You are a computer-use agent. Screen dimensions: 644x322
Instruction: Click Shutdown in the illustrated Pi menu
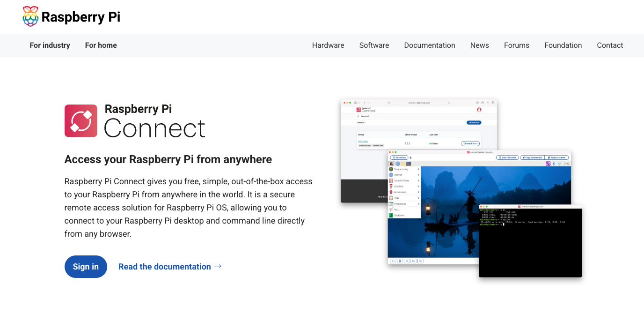404,215
